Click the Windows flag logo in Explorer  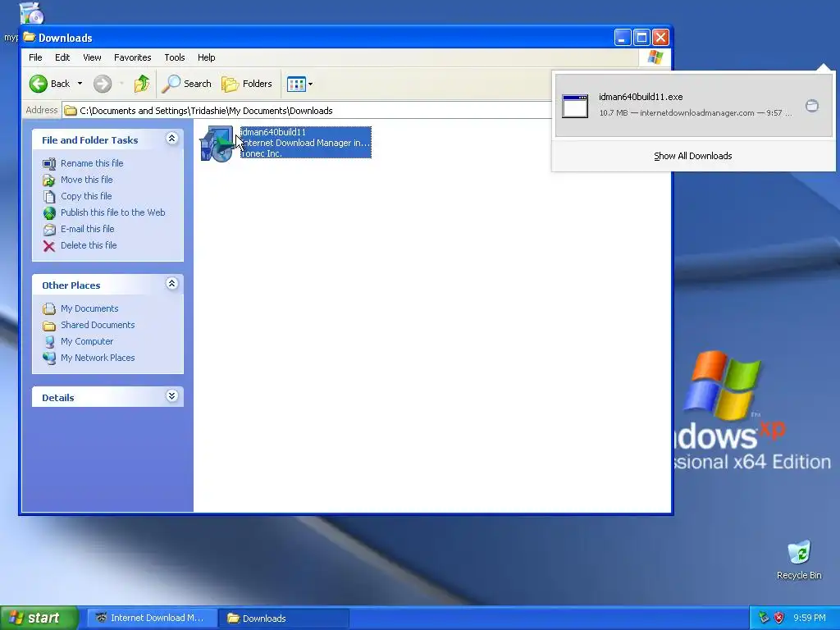point(655,57)
